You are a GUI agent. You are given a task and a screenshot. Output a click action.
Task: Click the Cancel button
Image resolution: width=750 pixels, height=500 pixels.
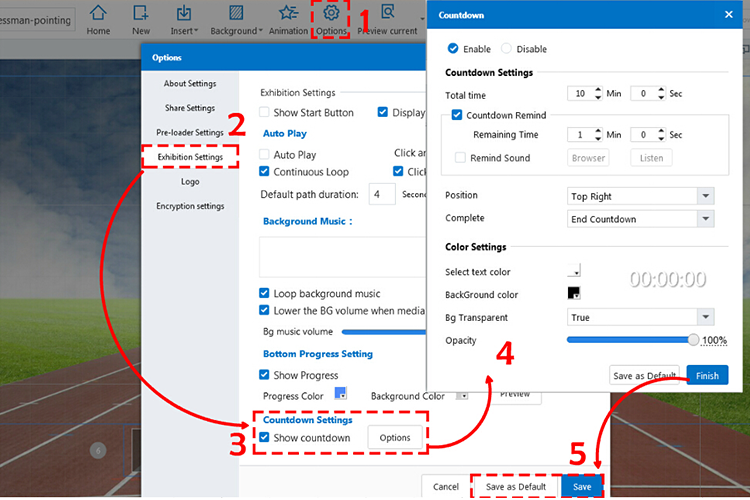coord(445,487)
